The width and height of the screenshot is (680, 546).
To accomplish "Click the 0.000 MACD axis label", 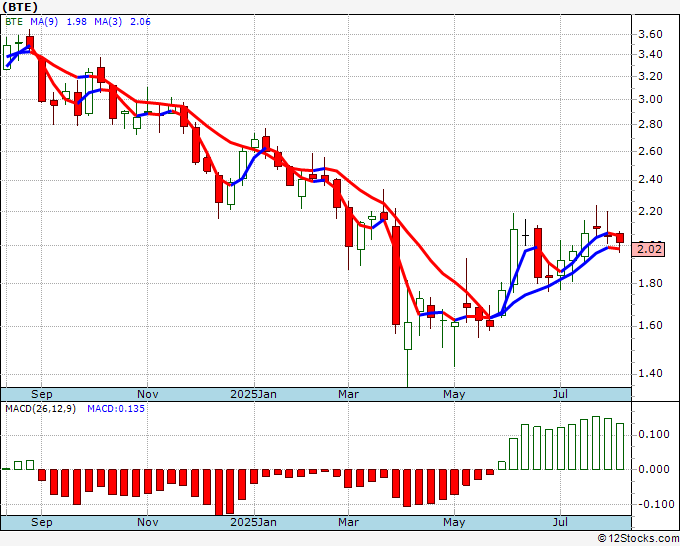I will pos(654,469).
